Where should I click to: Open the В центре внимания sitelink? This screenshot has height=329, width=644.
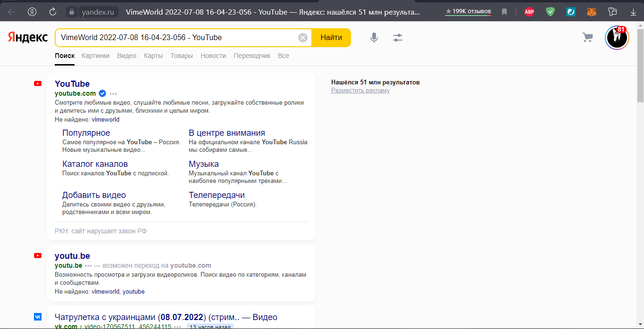click(x=227, y=133)
